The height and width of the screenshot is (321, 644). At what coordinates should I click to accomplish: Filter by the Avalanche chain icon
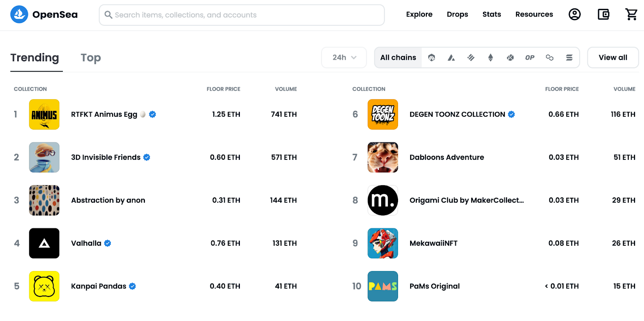[451, 58]
